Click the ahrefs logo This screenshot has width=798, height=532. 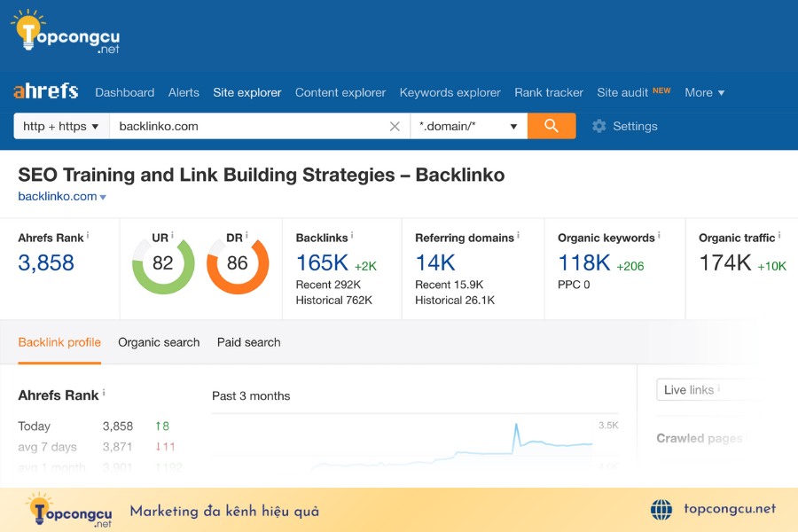click(x=45, y=91)
